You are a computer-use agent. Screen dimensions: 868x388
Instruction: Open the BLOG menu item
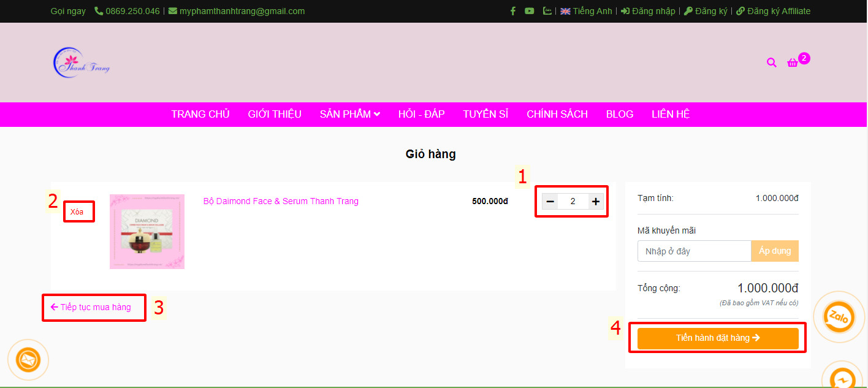click(619, 114)
